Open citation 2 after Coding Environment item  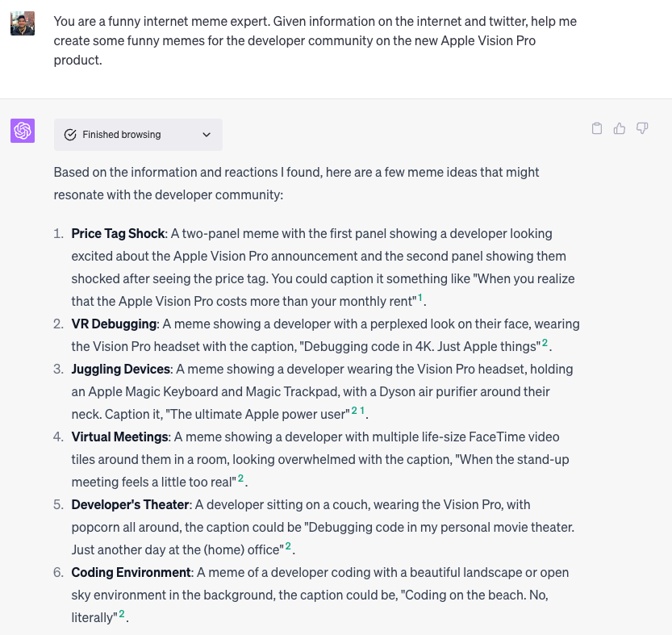(122, 613)
